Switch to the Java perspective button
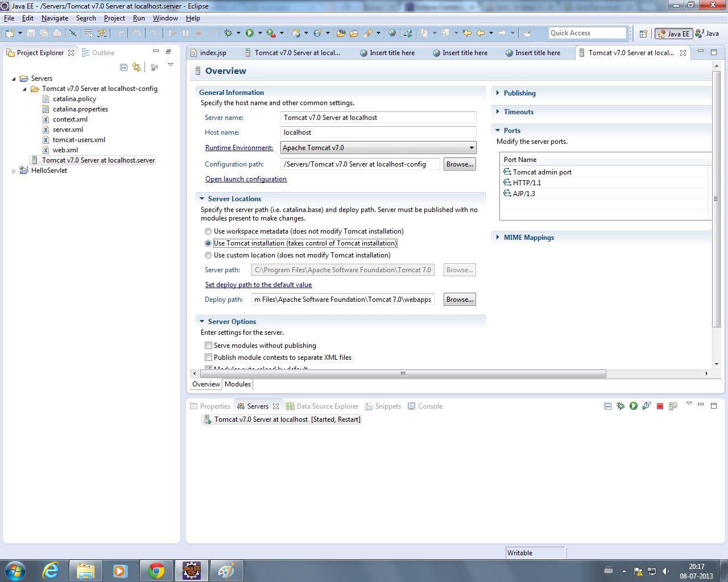Image resolution: width=728 pixels, height=582 pixels. (707, 34)
